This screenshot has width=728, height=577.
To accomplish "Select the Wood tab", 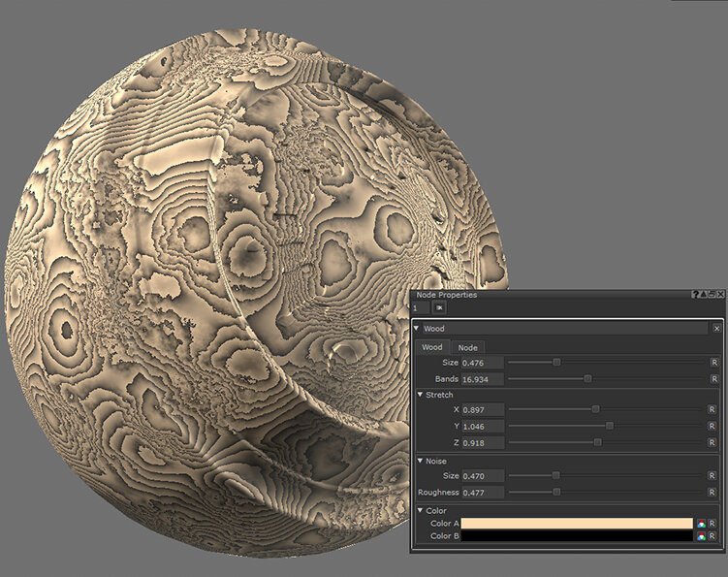I will click(x=432, y=347).
